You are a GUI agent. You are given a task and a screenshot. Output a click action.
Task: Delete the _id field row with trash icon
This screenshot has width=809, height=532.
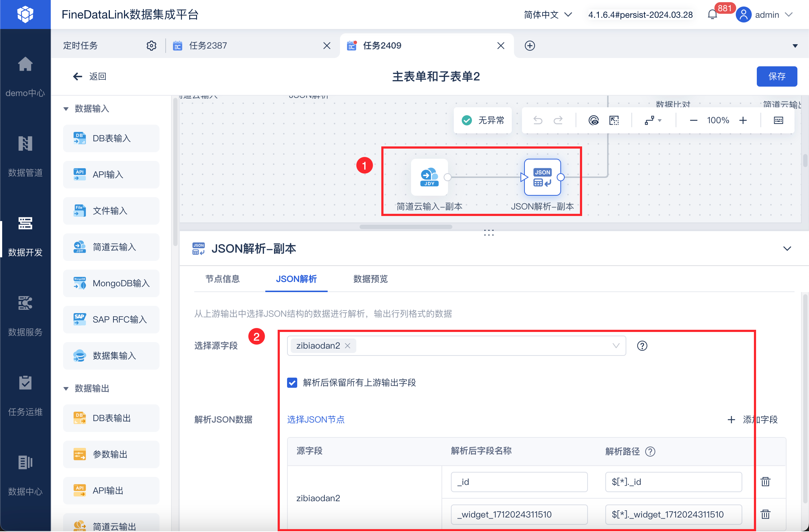click(x=766, y=482)
